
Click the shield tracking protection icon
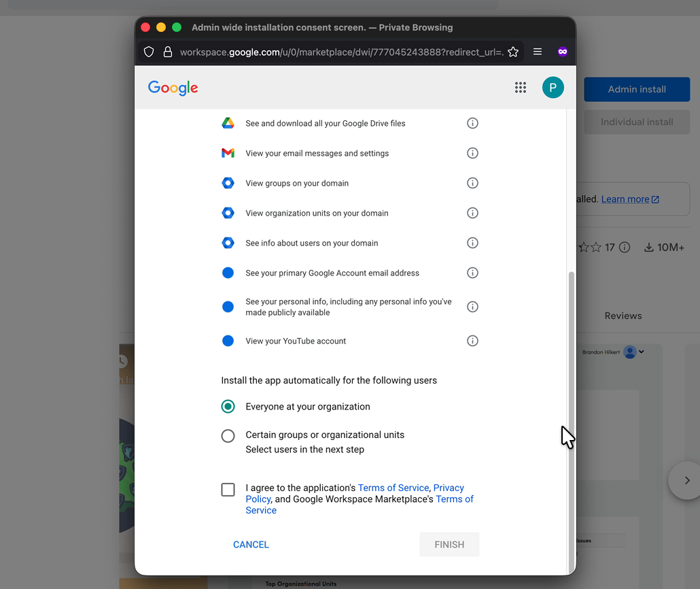coord(149,52)
